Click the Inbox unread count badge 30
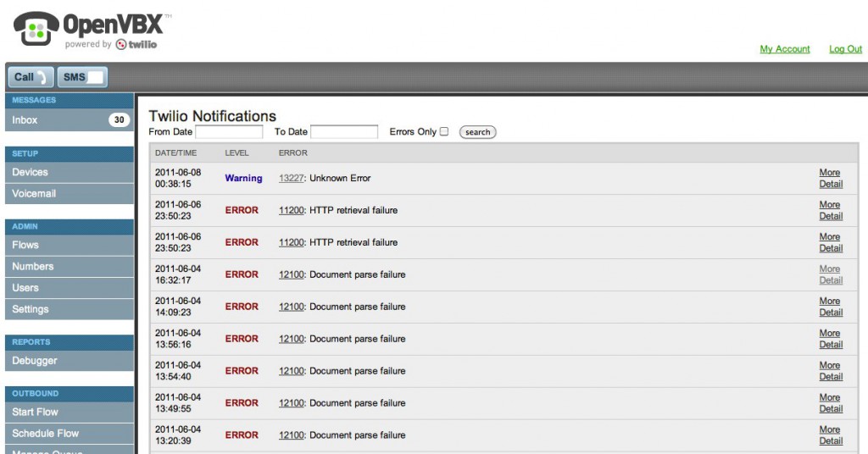Screen dimensions: 868x454 (x=119, y=119)
